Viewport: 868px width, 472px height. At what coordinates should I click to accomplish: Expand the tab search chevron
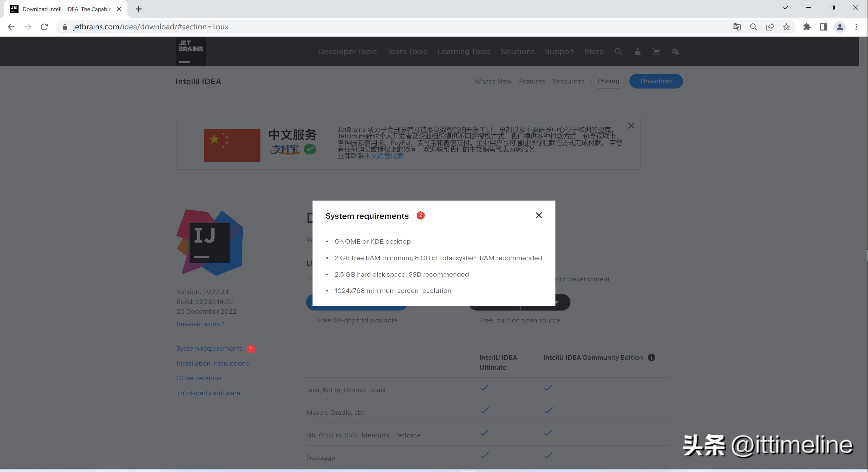[x=785, y=8]
